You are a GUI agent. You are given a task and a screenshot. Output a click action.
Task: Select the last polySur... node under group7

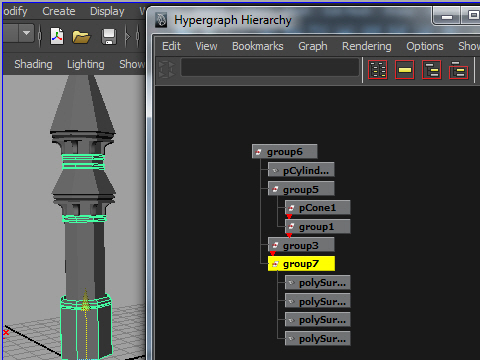(x=317, y=338)
